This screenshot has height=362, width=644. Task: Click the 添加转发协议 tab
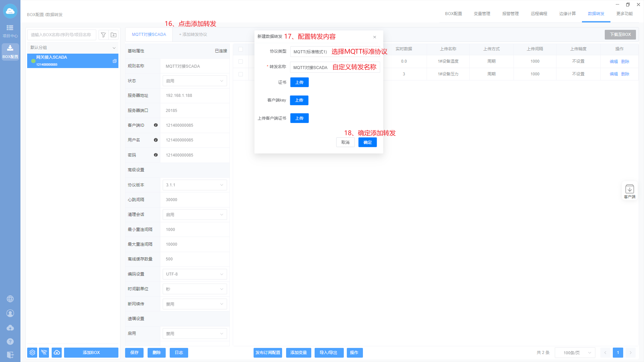click(193, 35)
